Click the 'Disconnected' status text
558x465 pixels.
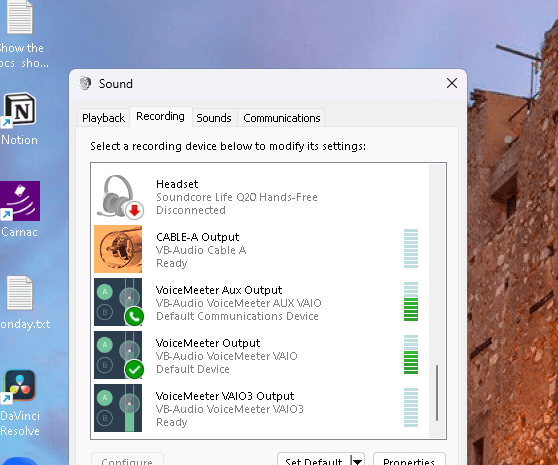tap(191, 210)
